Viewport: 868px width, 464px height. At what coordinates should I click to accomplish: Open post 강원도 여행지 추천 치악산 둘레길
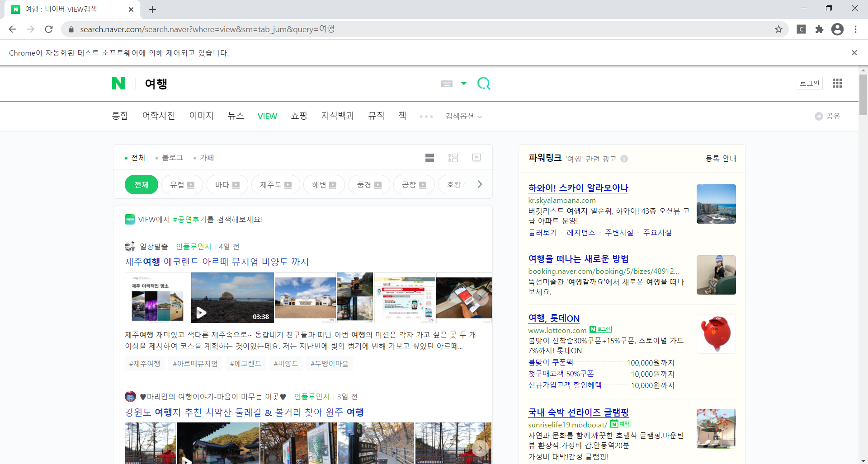point(244,412)
